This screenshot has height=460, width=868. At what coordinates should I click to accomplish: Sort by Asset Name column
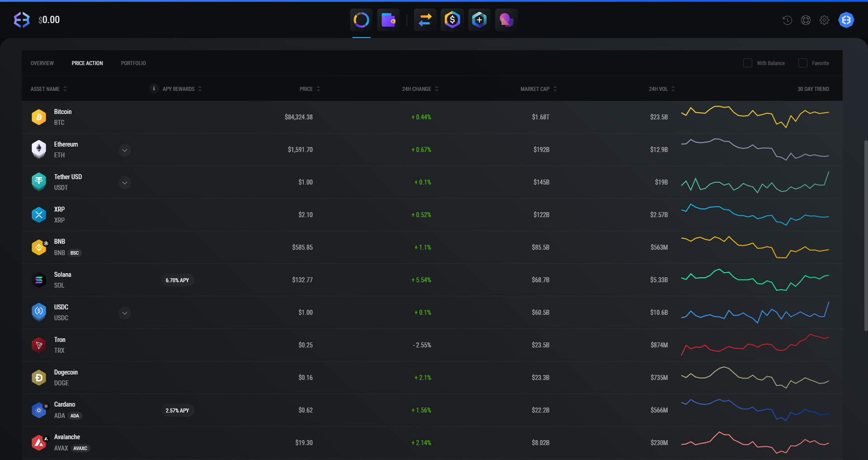coord(49,89)
